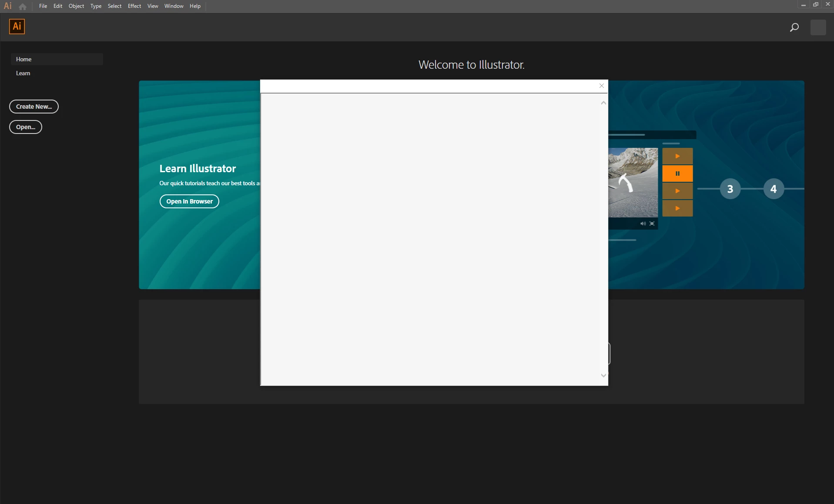
Task: Click the top orange play button
Action: [677, 156]
